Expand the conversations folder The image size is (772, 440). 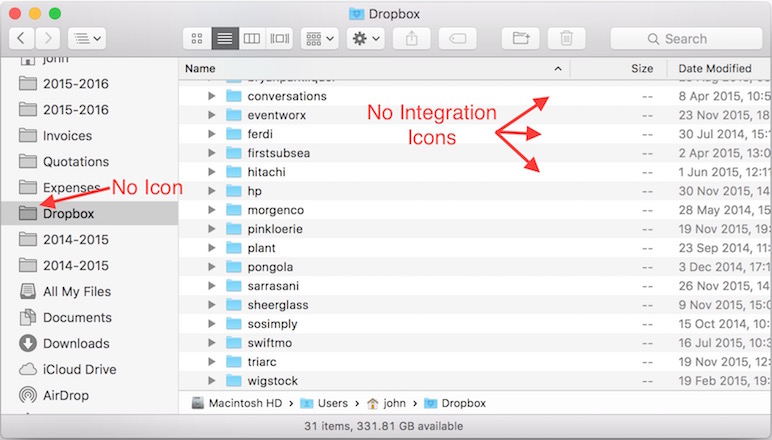pos(212,96)
